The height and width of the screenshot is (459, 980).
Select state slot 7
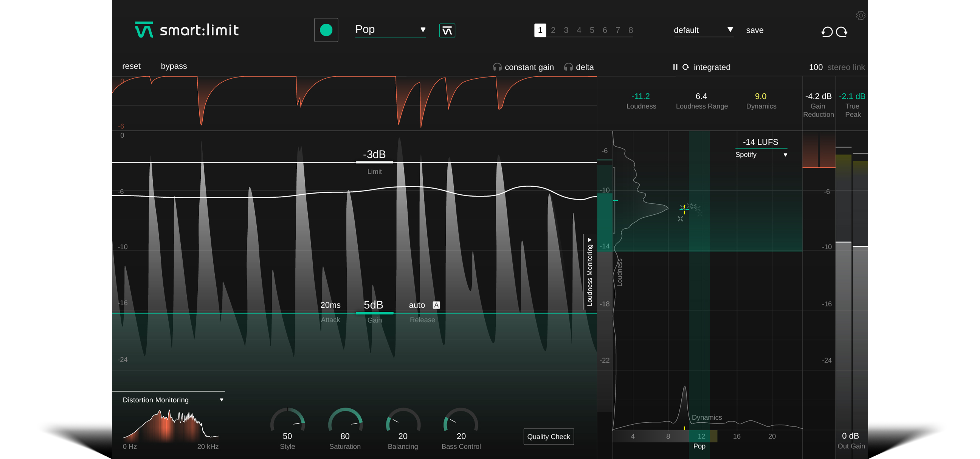coord(617,30)
